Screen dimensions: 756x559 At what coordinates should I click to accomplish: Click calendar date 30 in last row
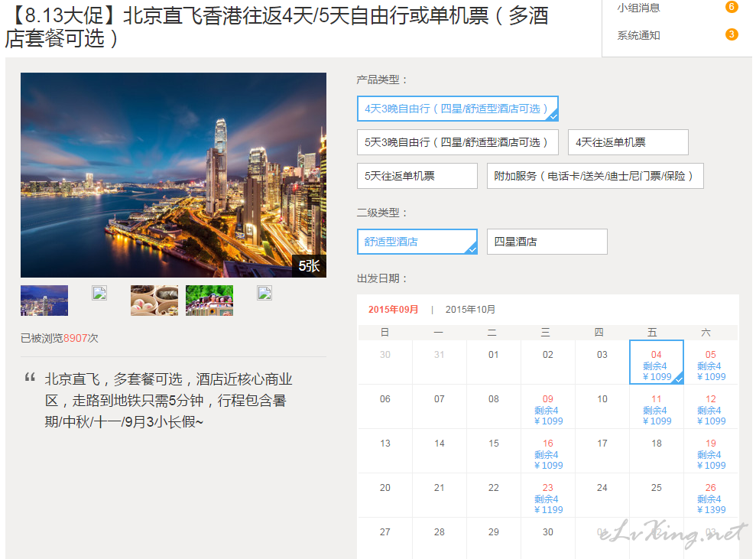coord(548,538)
